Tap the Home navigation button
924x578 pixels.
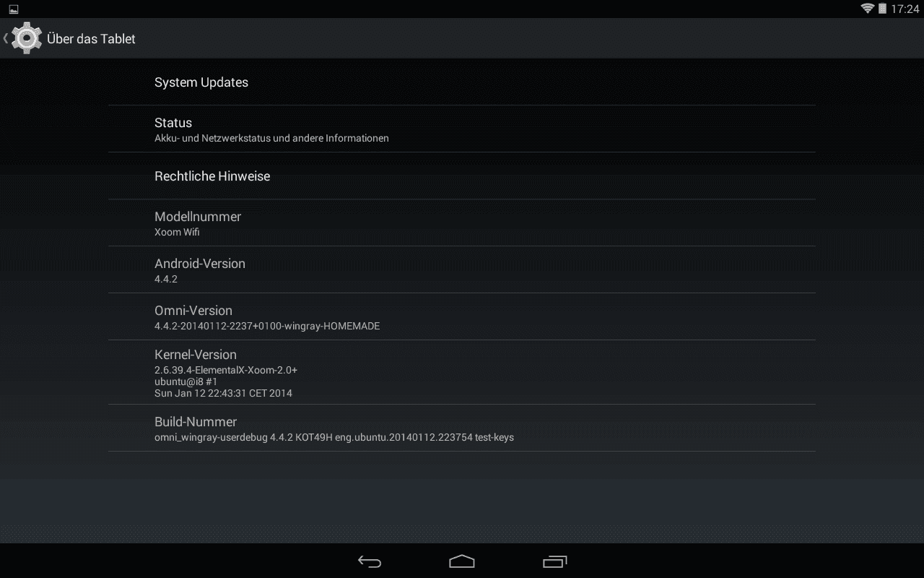(x=462, y=561)
